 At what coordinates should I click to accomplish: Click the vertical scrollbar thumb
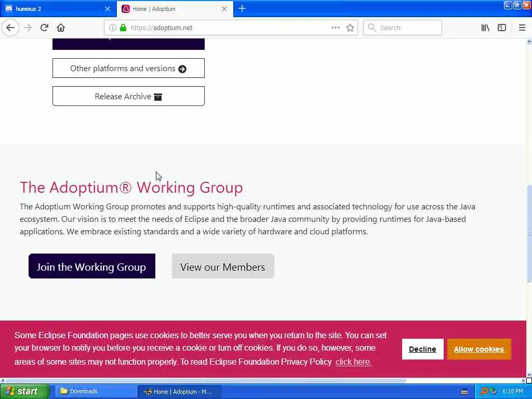point(529,233)
